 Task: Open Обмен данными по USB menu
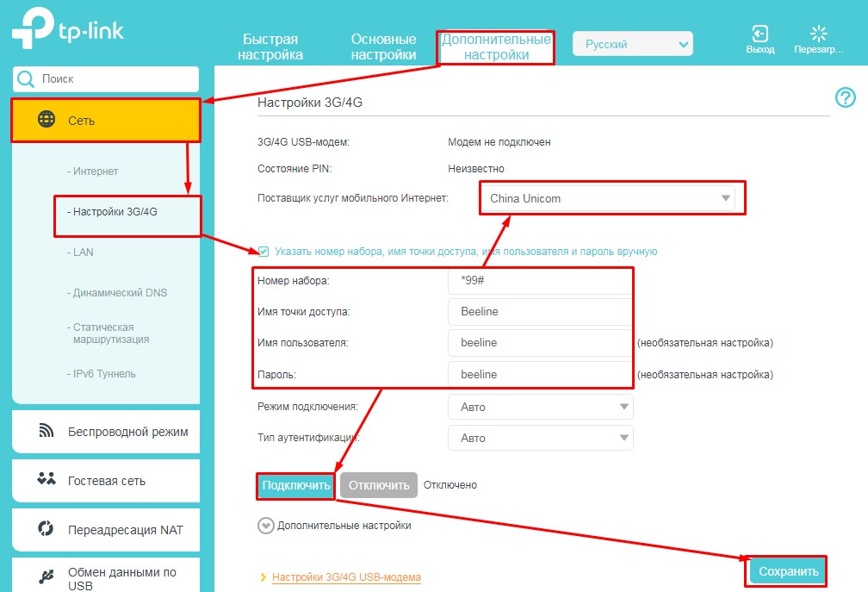click(106, 576)
